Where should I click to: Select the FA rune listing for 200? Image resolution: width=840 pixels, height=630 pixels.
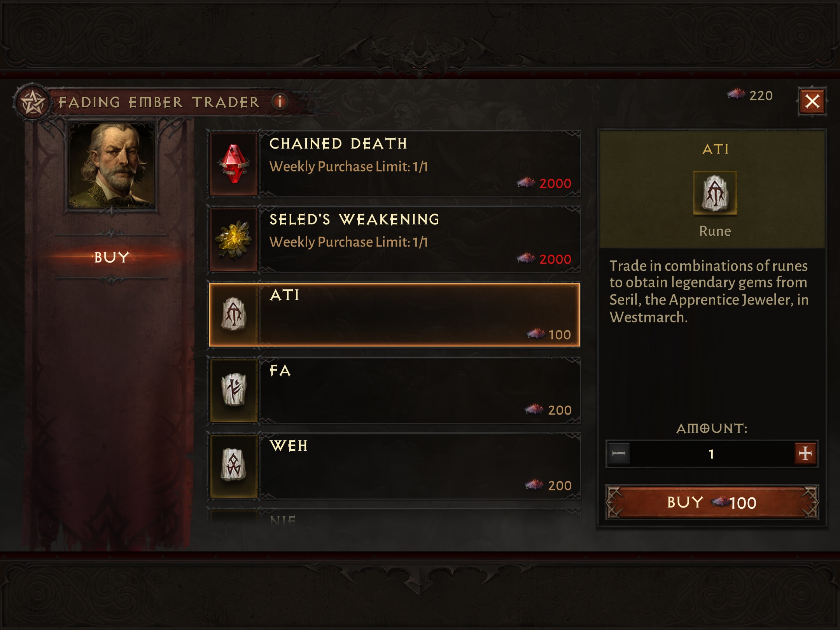pyautogui.click(x=394, y=390)
